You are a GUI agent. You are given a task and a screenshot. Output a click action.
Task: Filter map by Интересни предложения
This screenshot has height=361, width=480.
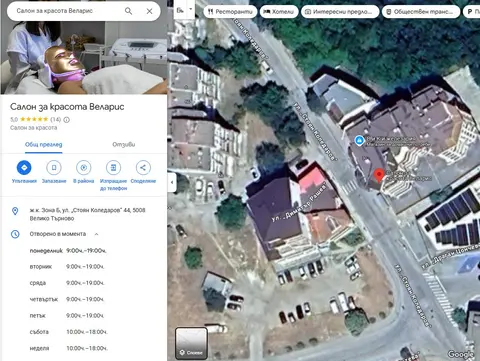[x=340, y=12]
